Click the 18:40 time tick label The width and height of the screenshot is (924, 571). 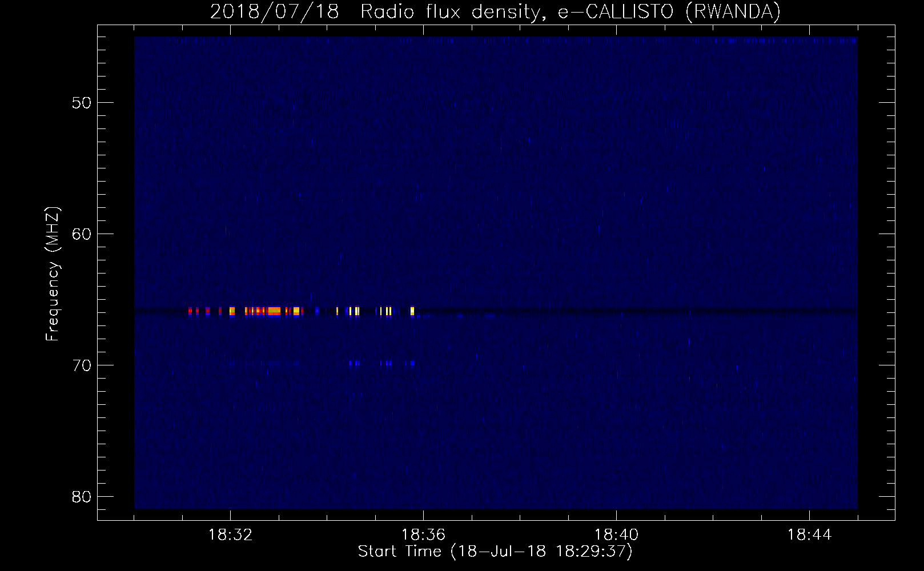pos(616,535)
